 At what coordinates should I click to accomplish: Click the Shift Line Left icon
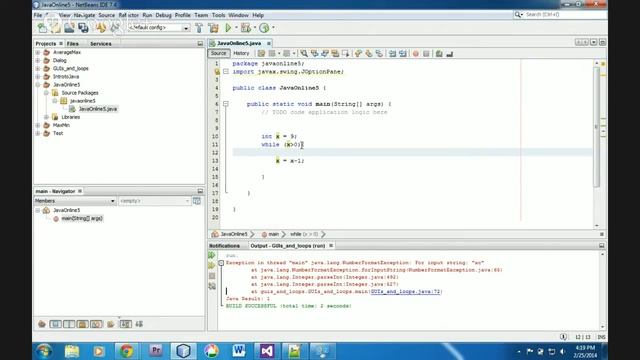(x=392, y=53)
